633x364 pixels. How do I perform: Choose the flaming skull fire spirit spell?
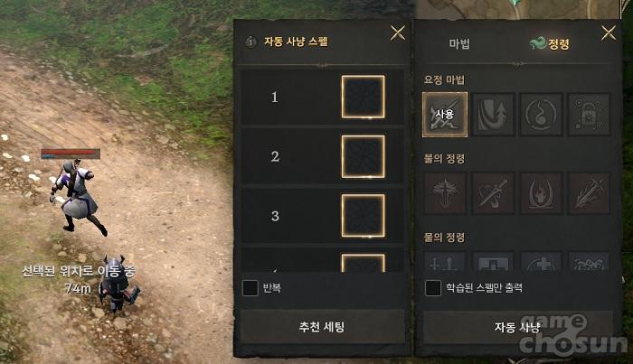(x=541, y=193)
